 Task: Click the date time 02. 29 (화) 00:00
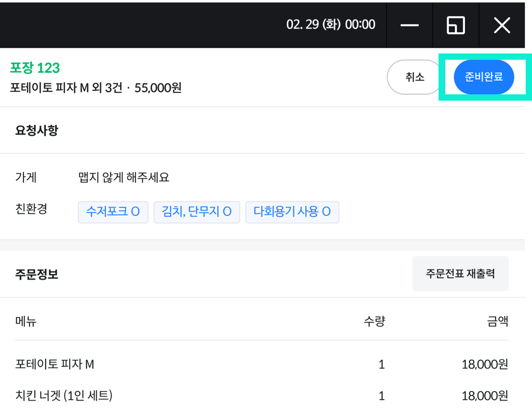tap(331, 24)
